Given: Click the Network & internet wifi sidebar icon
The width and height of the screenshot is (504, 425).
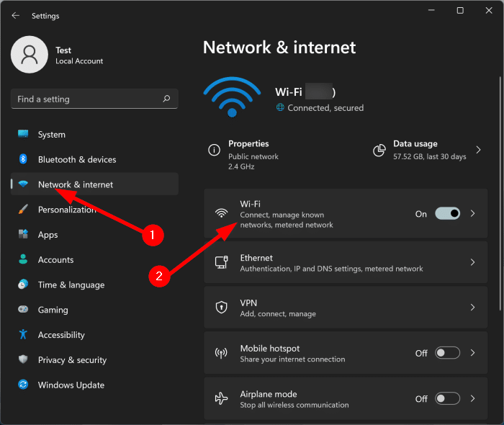Looking at the screenshot, I should coord(23,184).
